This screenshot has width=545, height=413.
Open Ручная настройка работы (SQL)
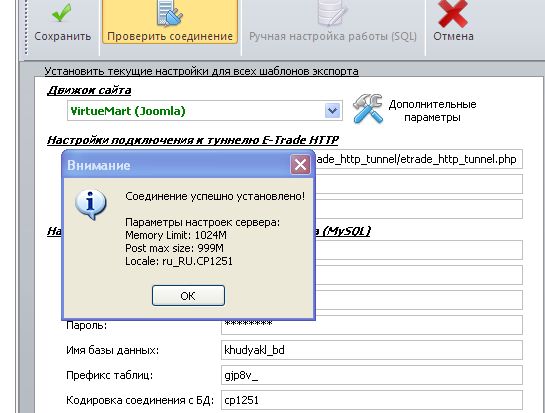click(x=333, y=22)
